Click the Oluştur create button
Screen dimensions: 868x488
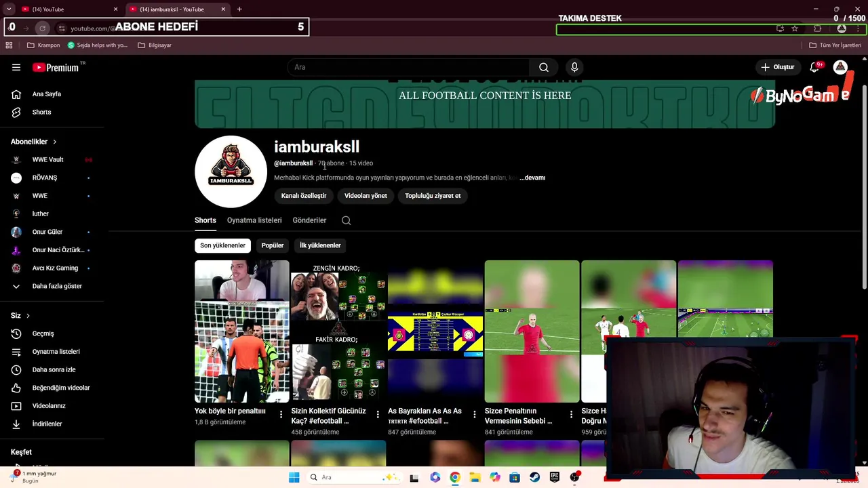[x=777, y=67]
